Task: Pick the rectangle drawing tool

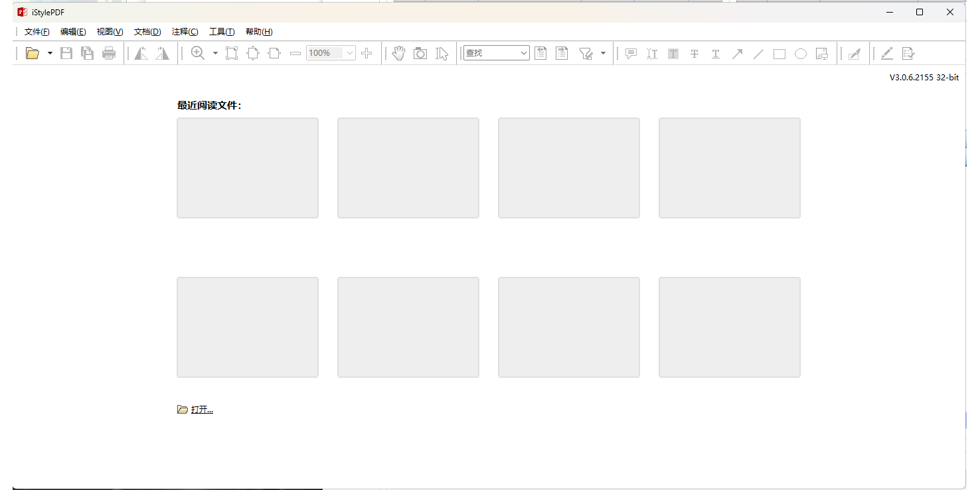Action: [779, 53]
